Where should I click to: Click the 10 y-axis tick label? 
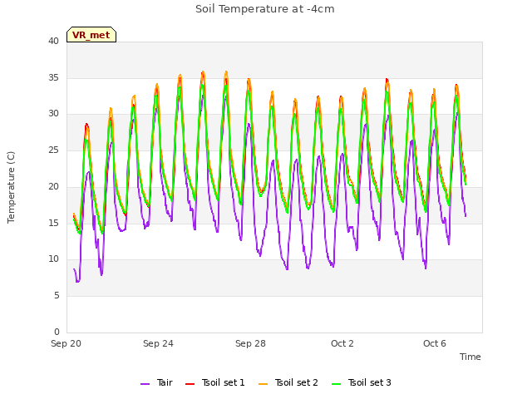pyautogui.click(x=53, y=259)
